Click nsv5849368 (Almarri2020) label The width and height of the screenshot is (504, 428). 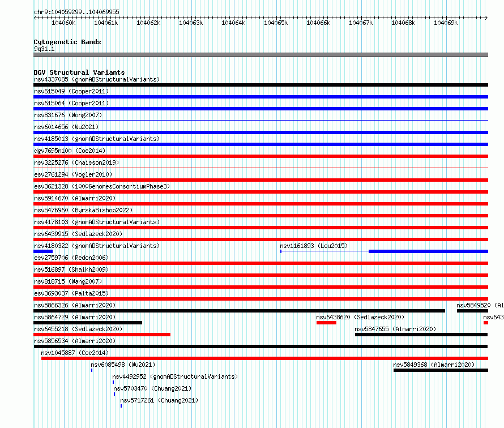point(434,365)
